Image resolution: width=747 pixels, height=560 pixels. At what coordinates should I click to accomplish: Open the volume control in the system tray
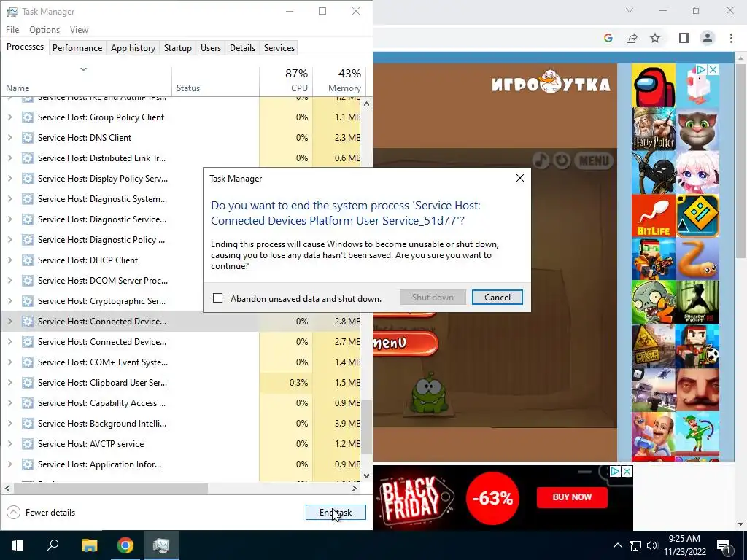(652, 545)
